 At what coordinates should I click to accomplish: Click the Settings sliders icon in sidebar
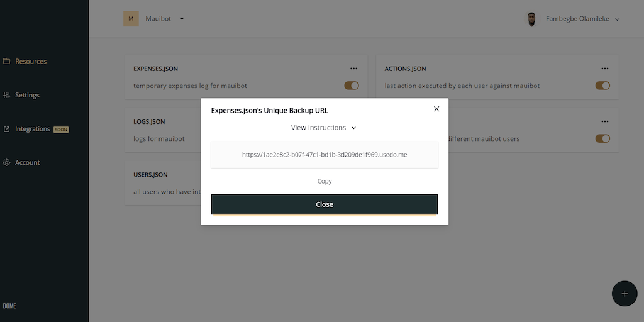[6, 96]
